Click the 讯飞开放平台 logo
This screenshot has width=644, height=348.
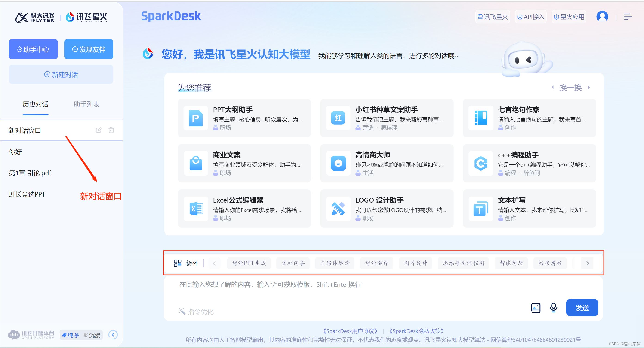pyautogui.click(x=31, y=335)
